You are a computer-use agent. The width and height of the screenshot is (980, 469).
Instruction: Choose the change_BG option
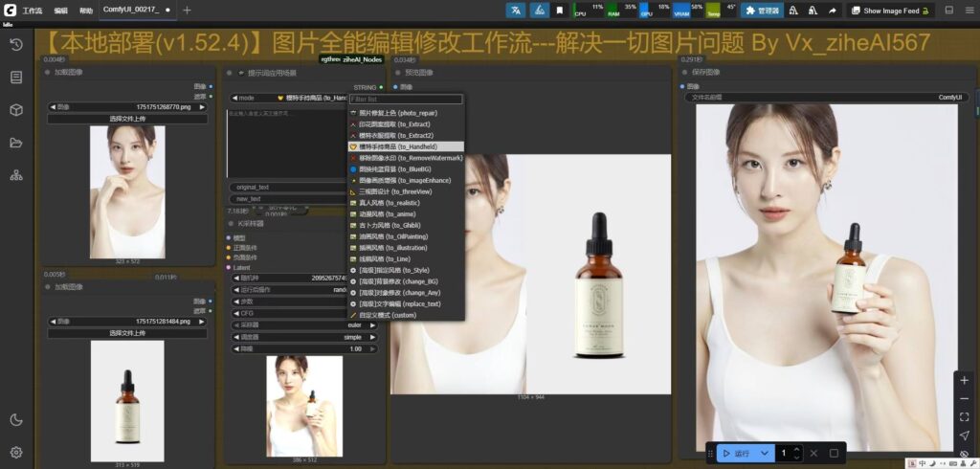[406, 281]
